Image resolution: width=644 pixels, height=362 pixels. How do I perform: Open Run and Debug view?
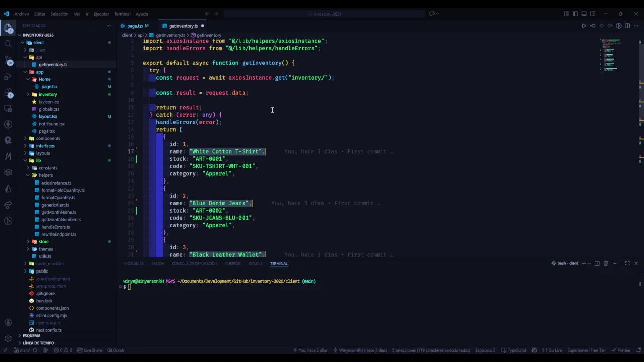click(8, 76)
